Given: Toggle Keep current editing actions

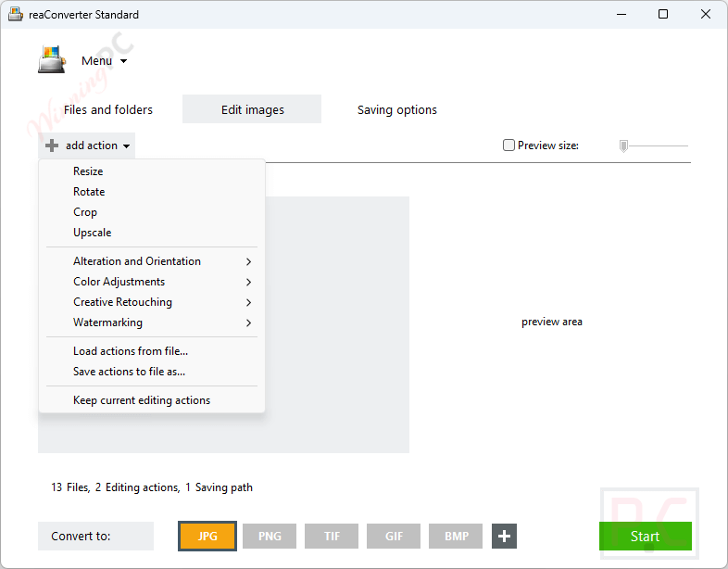Looking at the screenshot, I should (152, 400).
